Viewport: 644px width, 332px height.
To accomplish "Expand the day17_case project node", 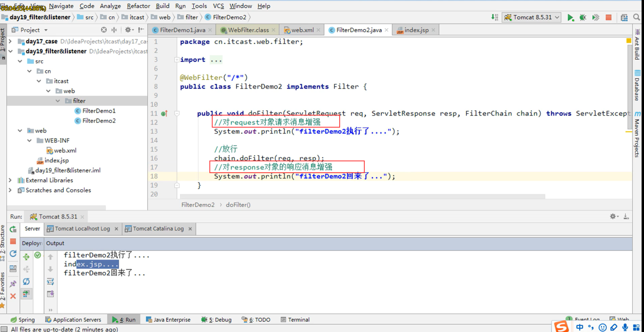I will click(x=10, y=41).
